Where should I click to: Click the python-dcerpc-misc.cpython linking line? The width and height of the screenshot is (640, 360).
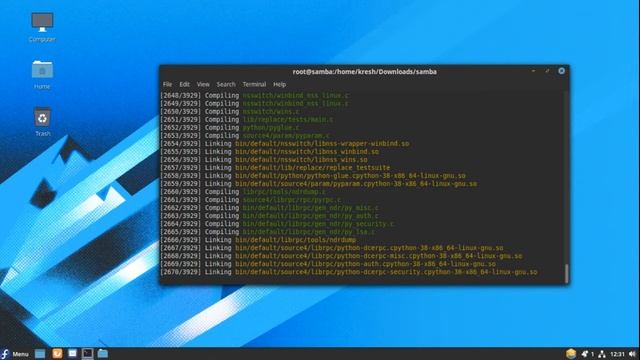click(x=341, y=256)
